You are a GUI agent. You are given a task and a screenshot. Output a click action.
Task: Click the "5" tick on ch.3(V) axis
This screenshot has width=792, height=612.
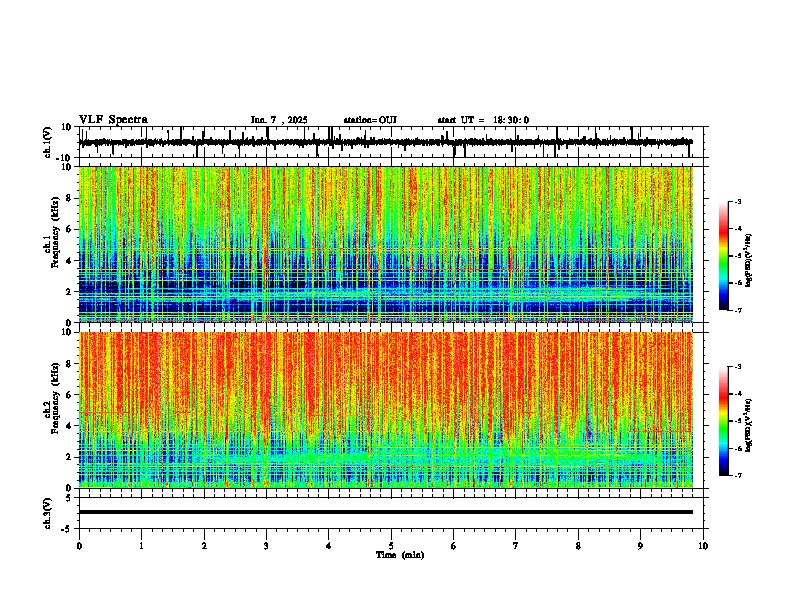click(69, 497)
